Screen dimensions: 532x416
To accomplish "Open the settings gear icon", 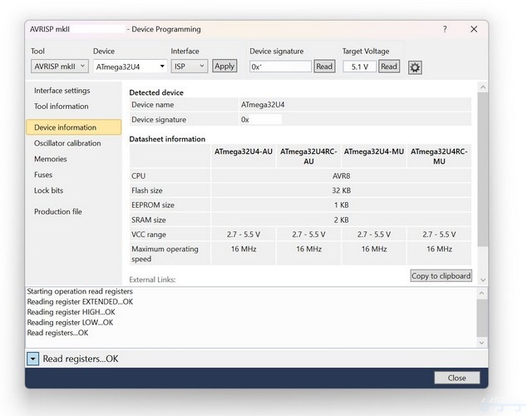I will click(415, 67).
